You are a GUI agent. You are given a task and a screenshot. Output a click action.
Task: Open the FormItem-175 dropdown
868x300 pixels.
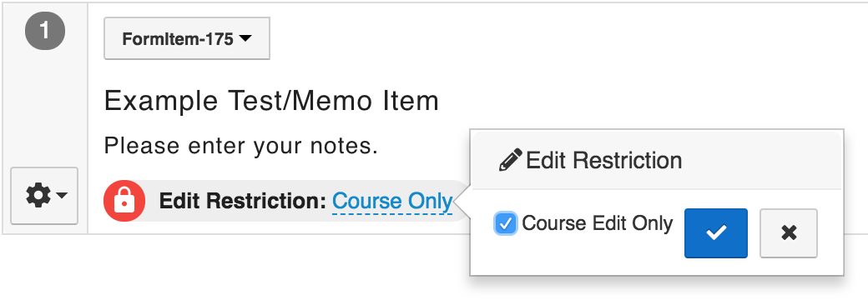point(187,38)
